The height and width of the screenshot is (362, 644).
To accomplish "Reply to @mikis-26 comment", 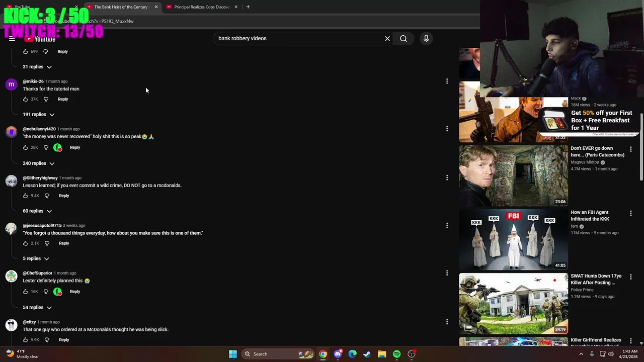I will 63,99.
